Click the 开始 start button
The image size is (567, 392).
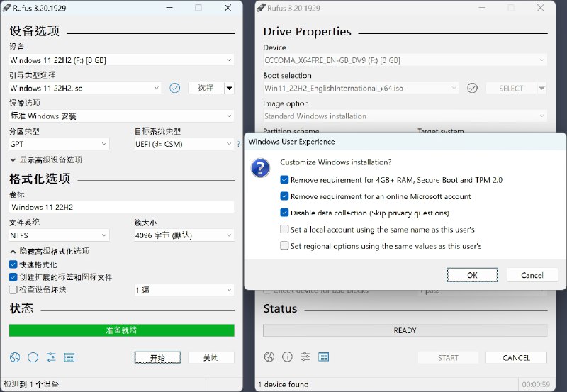coord(157,358)
